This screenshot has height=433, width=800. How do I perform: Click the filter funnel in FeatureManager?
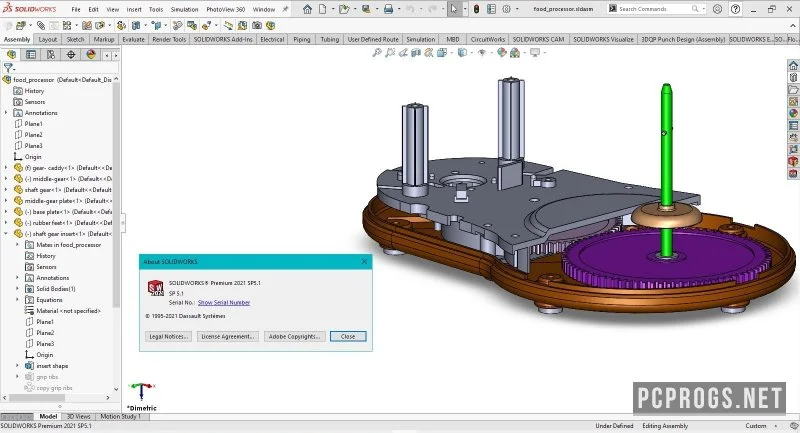tap(8, 67)
